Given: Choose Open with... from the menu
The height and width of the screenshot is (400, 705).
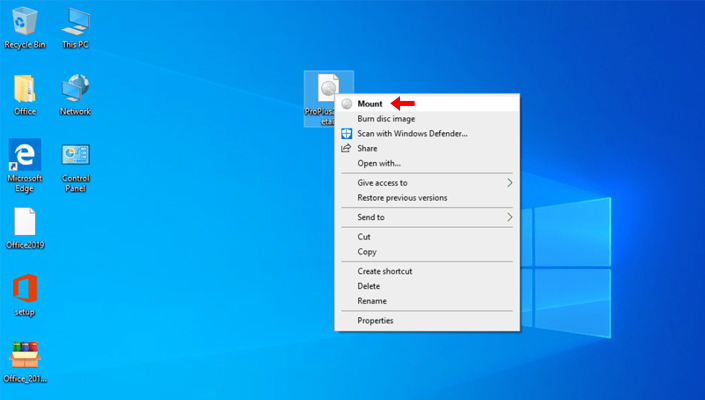Looking at the screenshot, I should (x=379, y=163).
